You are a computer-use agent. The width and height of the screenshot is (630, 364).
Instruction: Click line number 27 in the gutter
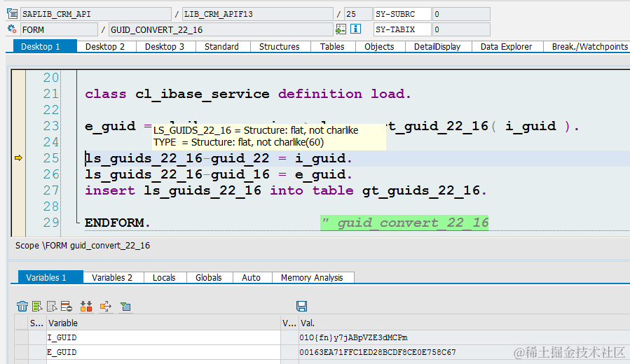tap(51, 190)
